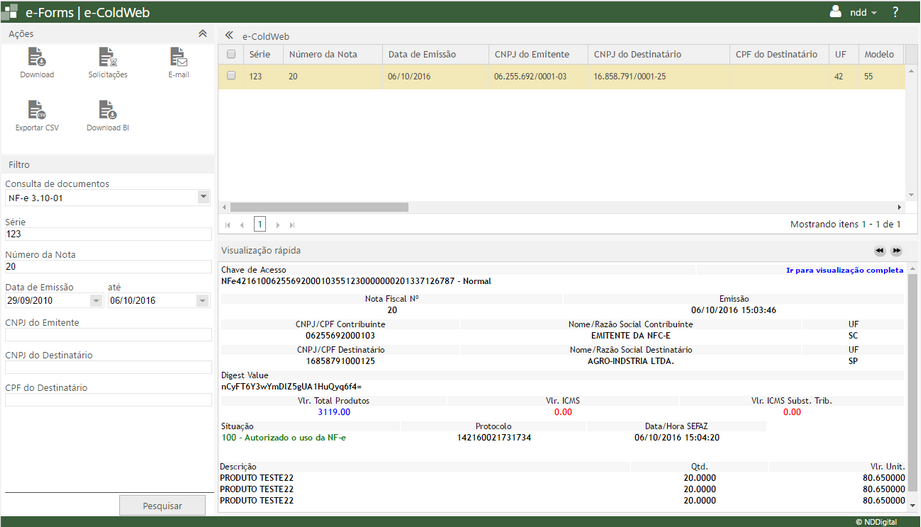Viewport: 921px width, 527px height.
Task: Go to previous document in quick view
Action: click(x=879, y=251)
